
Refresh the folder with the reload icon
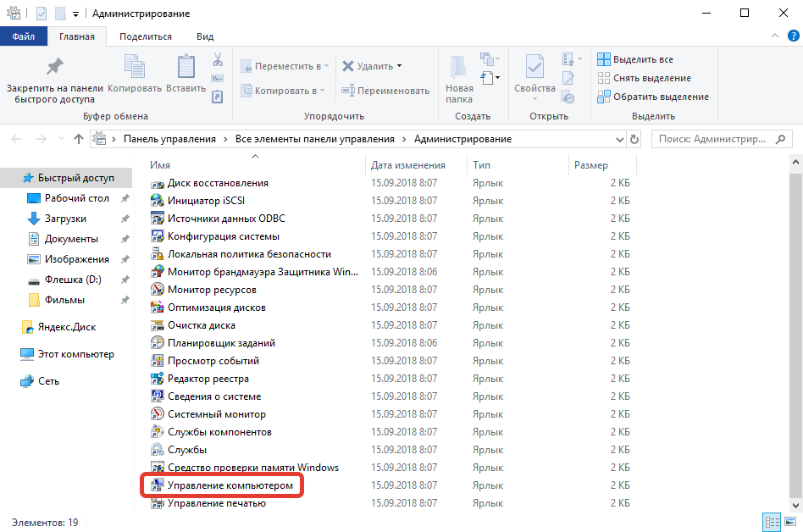[635, 139]
